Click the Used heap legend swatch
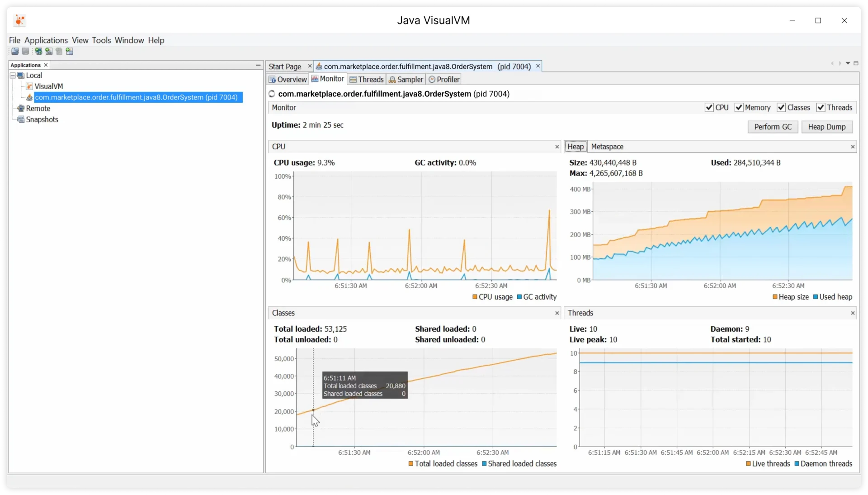 coord(815,297)
